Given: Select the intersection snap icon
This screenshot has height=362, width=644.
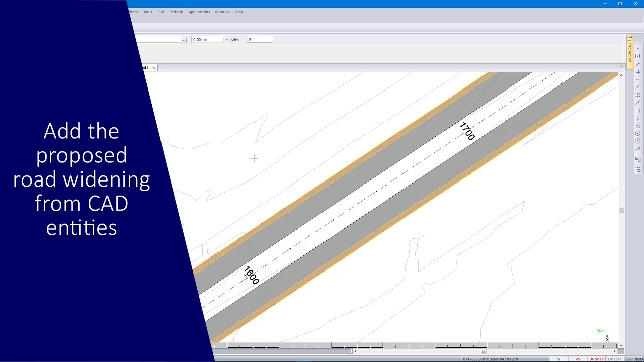Looking at the screenshot, I should pos(638,64).
